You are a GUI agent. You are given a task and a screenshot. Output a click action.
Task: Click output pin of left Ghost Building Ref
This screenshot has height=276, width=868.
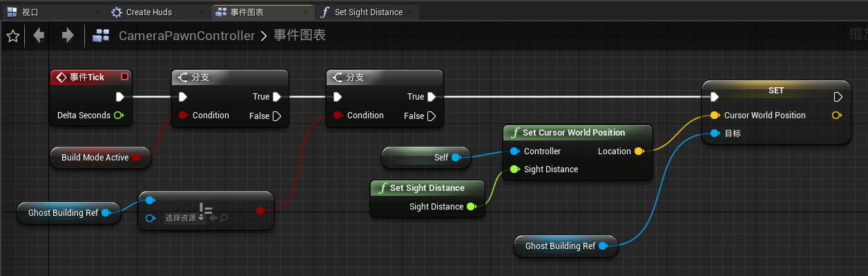click(106, 213)
